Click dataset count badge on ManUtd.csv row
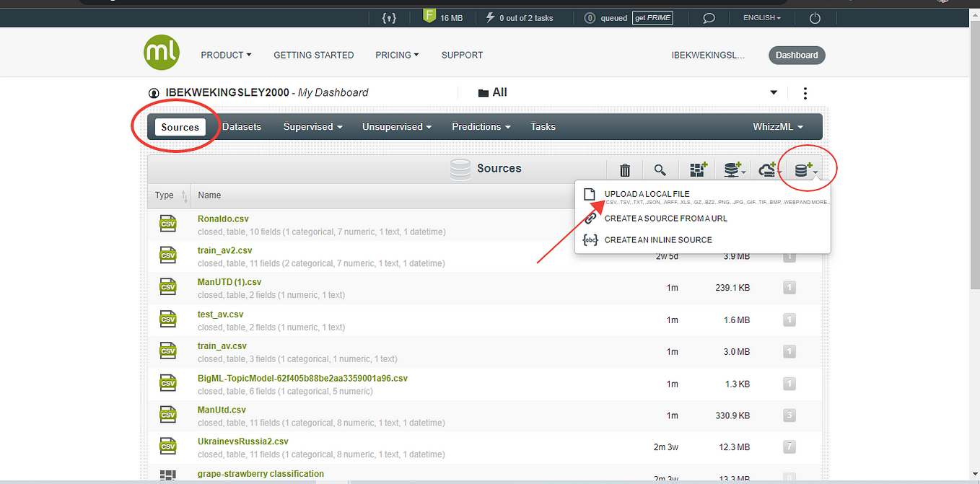Image resolution: width=980 pixels, height=484 pixels. (789, 415)
